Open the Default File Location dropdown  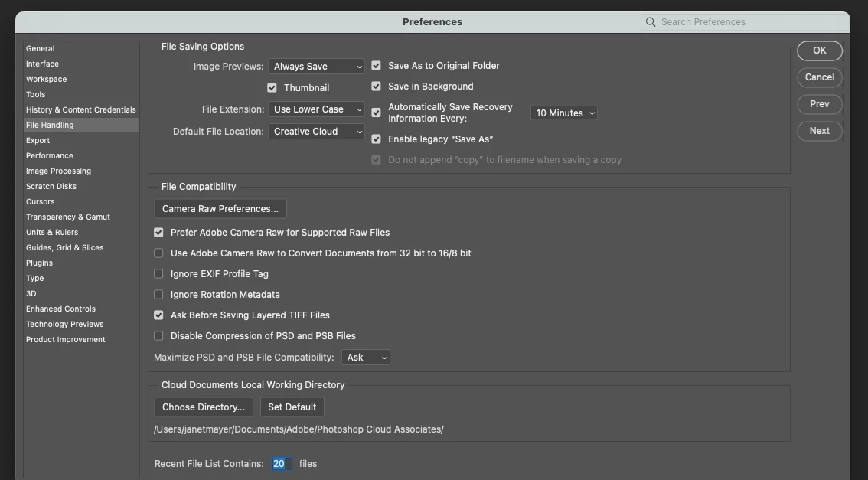[x=316, y=132]
